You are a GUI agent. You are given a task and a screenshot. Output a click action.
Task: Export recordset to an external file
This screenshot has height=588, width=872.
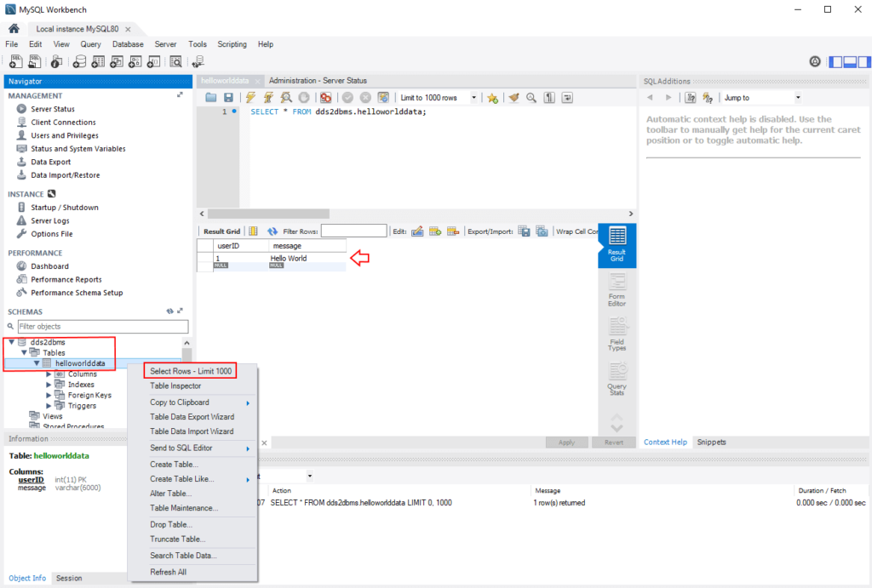[x=524, y=231]
